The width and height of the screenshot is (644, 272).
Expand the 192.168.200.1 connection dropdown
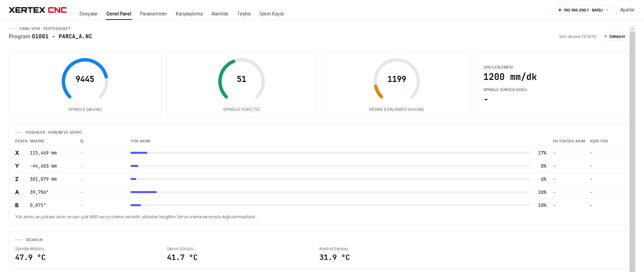[x=583, y=10]
